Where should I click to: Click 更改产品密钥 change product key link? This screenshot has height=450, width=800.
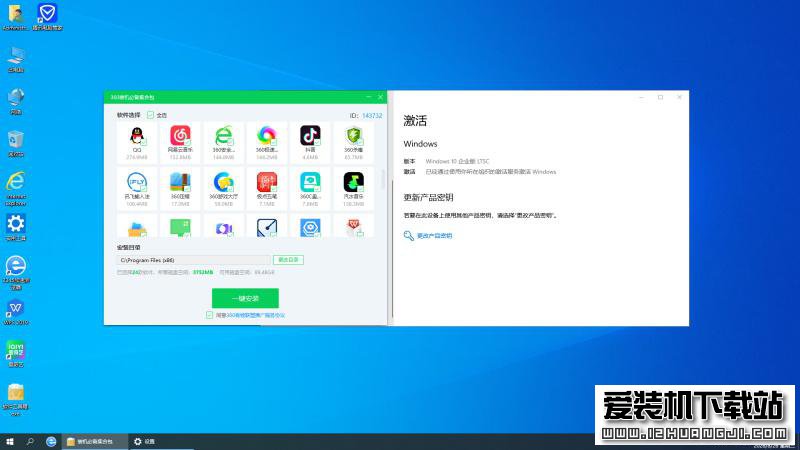pos(434,236)
